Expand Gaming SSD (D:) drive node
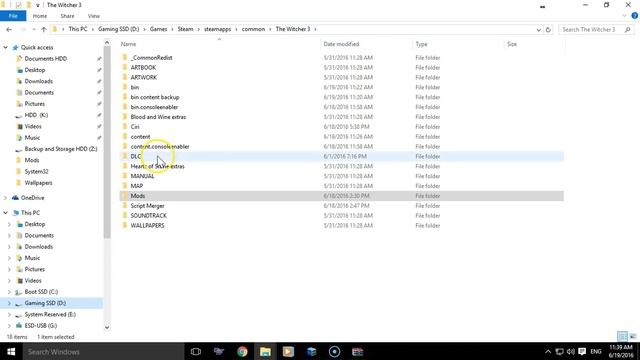640x360 pixels. tap(9, 303)
